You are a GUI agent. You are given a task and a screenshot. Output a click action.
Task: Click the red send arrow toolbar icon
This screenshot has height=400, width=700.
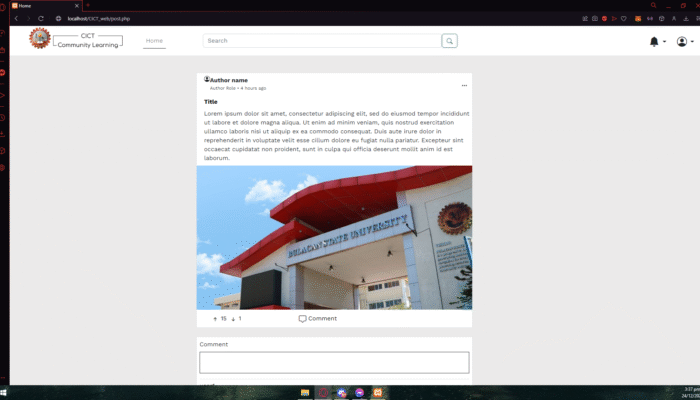tap(614, 18)
